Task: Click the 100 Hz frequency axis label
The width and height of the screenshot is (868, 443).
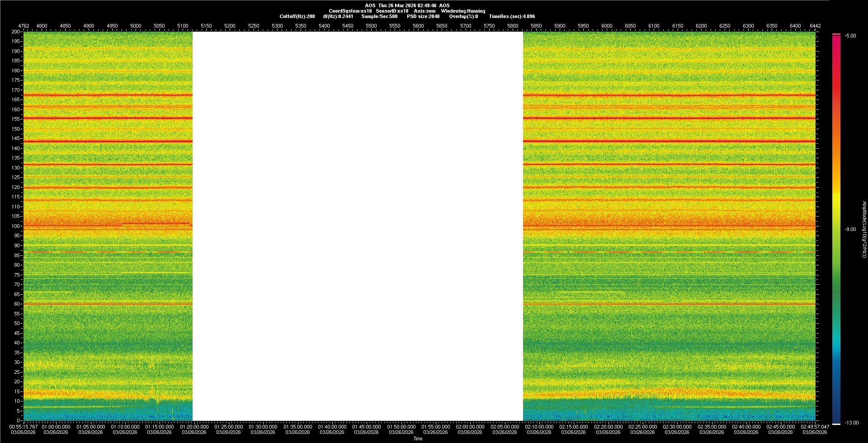Action: coord(16,226)
